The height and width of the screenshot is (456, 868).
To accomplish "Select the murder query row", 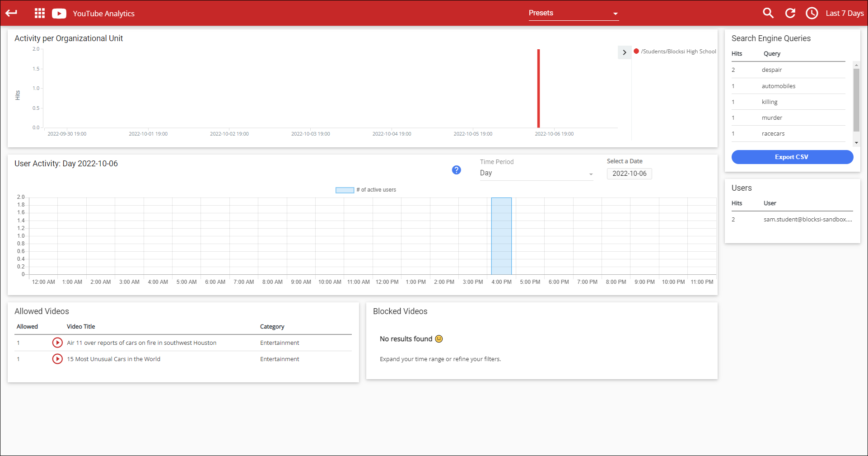I will pyautogui.click(x=788, y=118).
